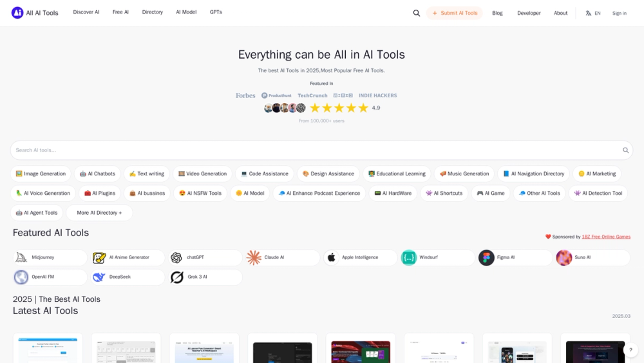Open the Discover AI menu
Screen dimensions: 644x363
[86, 12]
